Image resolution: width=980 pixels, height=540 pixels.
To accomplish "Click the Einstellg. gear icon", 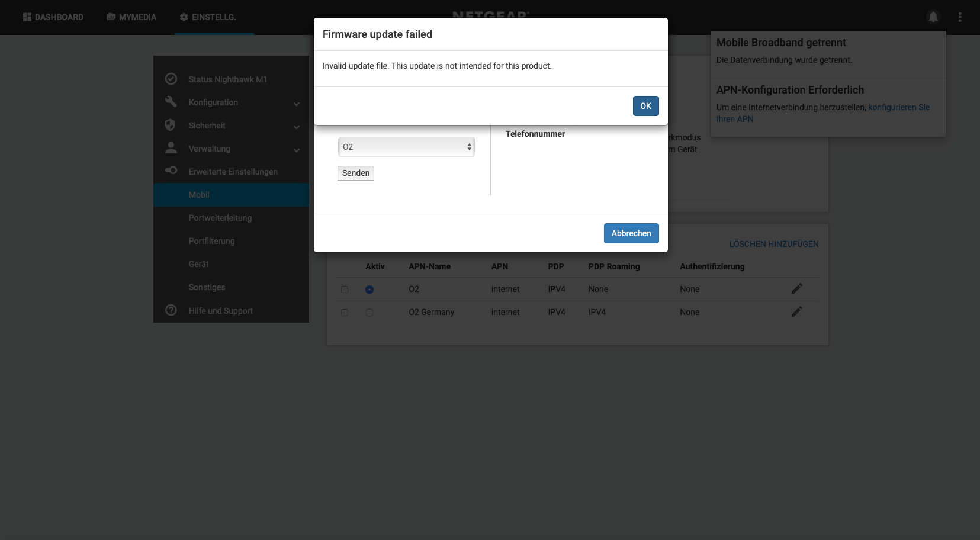I will pos(184,17).
